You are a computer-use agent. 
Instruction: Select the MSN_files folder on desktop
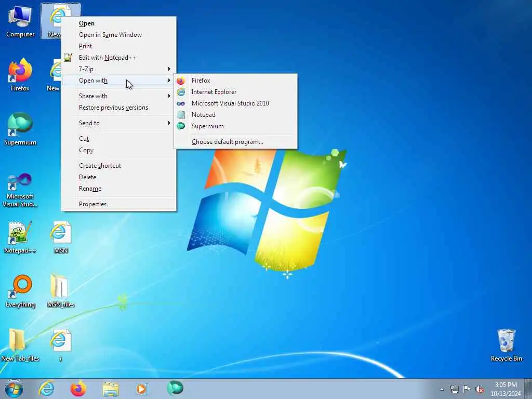point(61,291)
